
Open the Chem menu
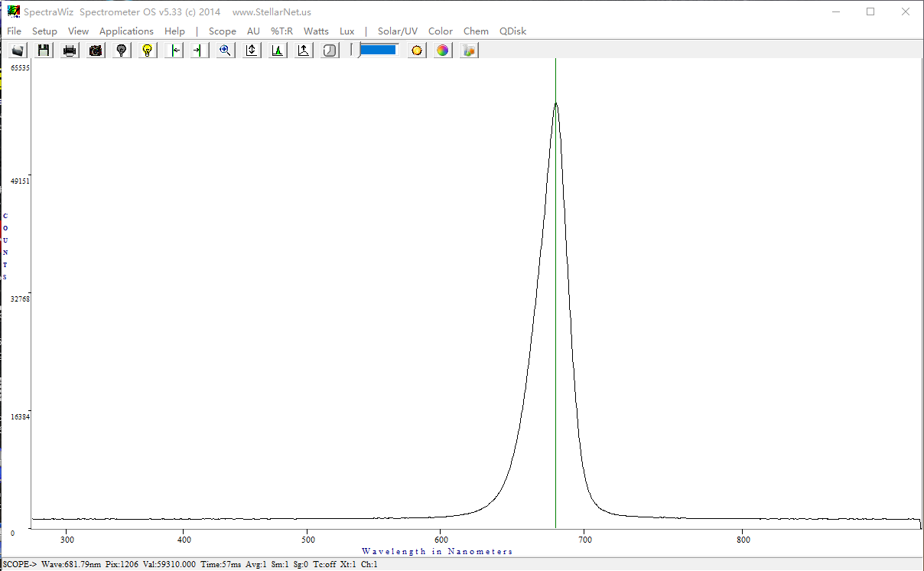point(476,31)
